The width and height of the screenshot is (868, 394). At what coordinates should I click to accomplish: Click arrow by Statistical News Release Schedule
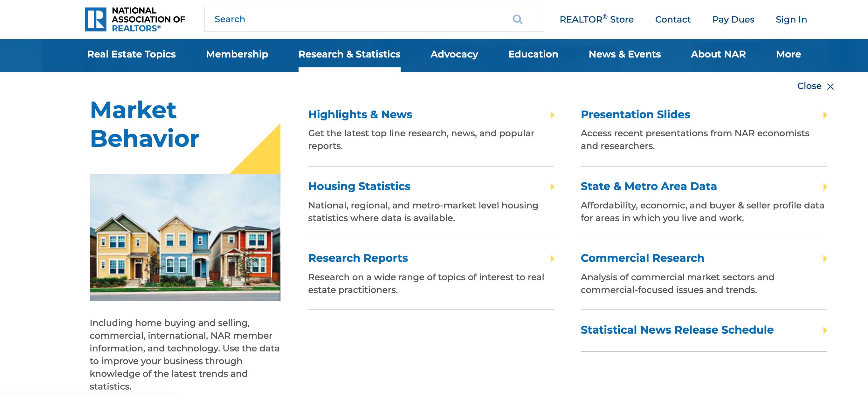[x=825, y=330]
